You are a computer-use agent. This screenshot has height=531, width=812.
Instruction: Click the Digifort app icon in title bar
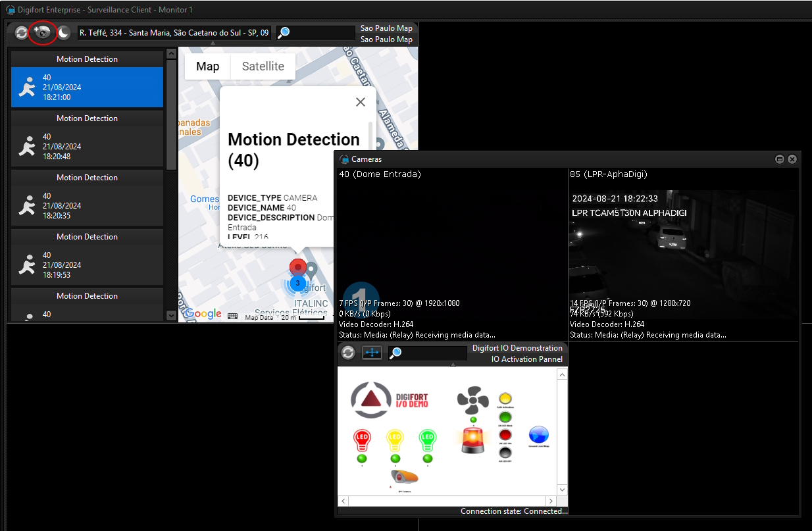point(10,10)
